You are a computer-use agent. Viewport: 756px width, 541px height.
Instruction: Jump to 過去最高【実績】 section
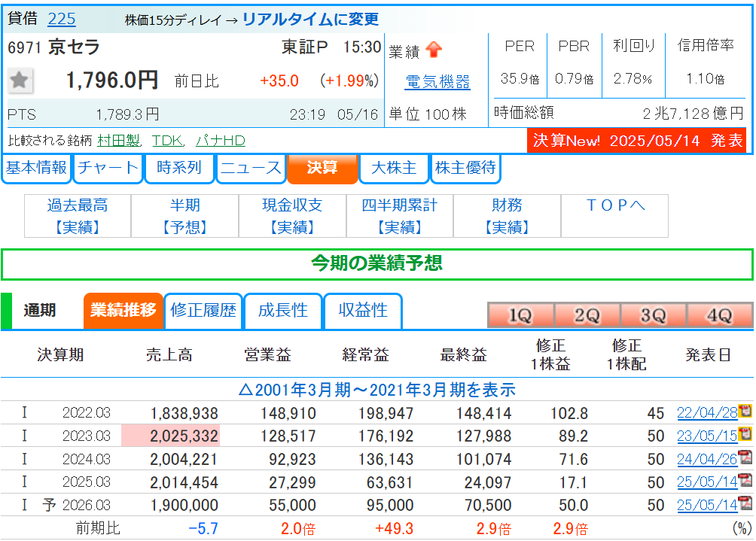click(x=78, y=216)
